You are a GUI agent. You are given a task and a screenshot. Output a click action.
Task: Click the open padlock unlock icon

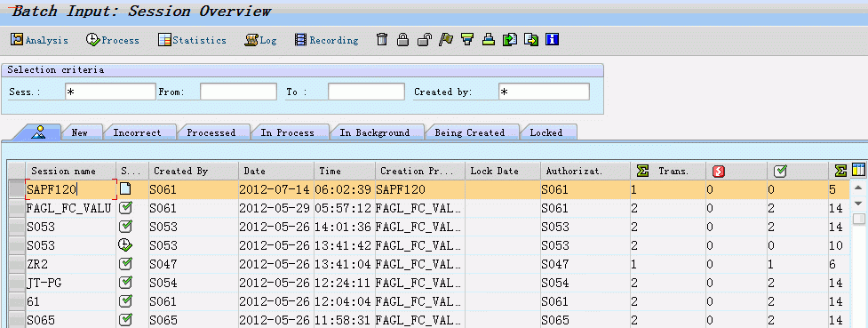tap(425, 39)
